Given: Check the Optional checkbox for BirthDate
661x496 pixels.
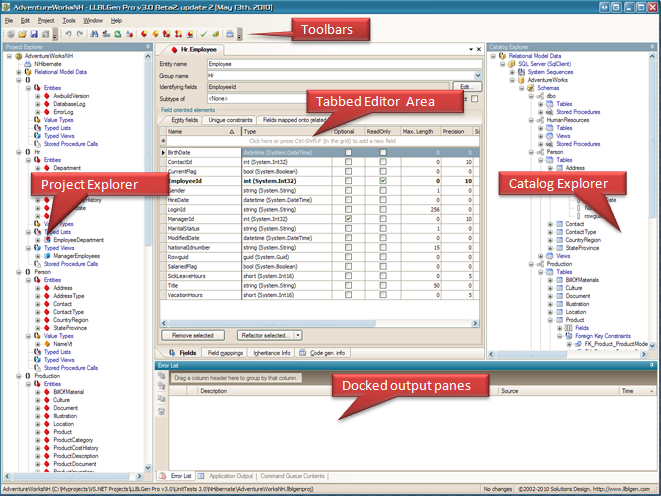Looking at the screenshot, I should [x=349, y=152].
